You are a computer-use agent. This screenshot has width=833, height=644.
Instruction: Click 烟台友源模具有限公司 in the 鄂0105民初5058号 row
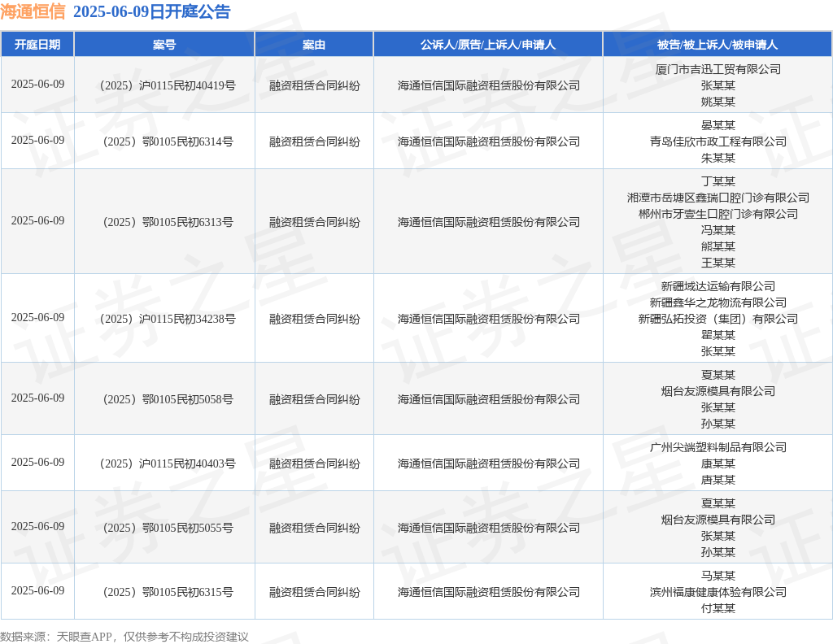[718, 392]
